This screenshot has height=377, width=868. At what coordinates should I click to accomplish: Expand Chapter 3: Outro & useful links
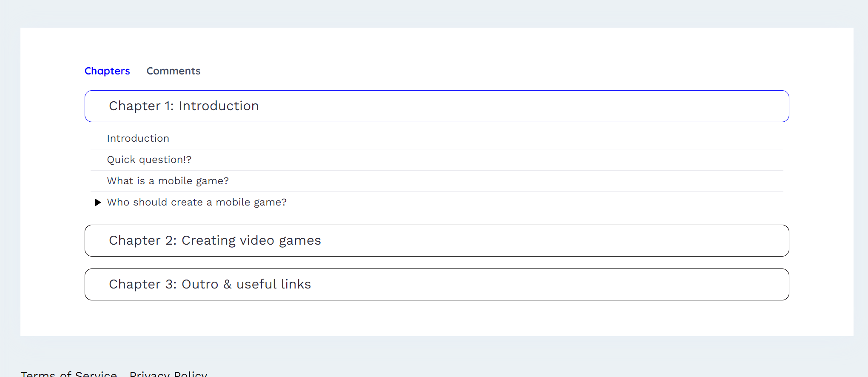(436, 284)
